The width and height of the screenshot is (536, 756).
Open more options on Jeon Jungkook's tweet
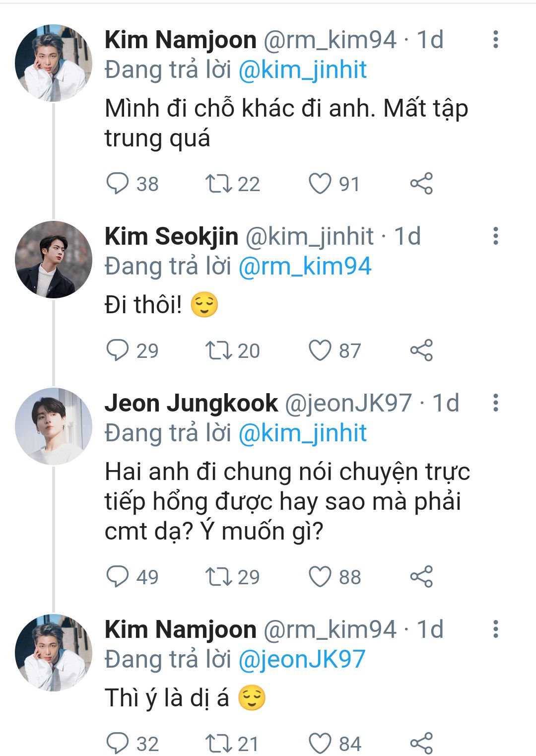pyautogui.click(x=495, y=403)
